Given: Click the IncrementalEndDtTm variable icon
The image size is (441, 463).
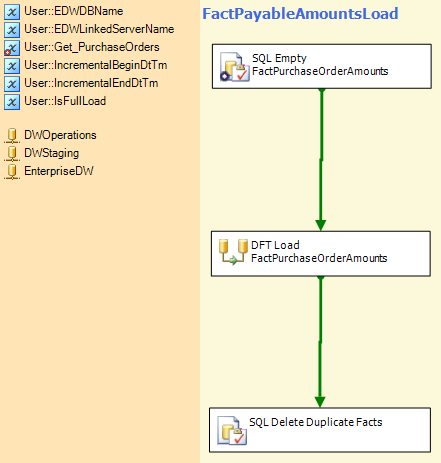Looking at the screenshot, I should click(x=12, y=84).
